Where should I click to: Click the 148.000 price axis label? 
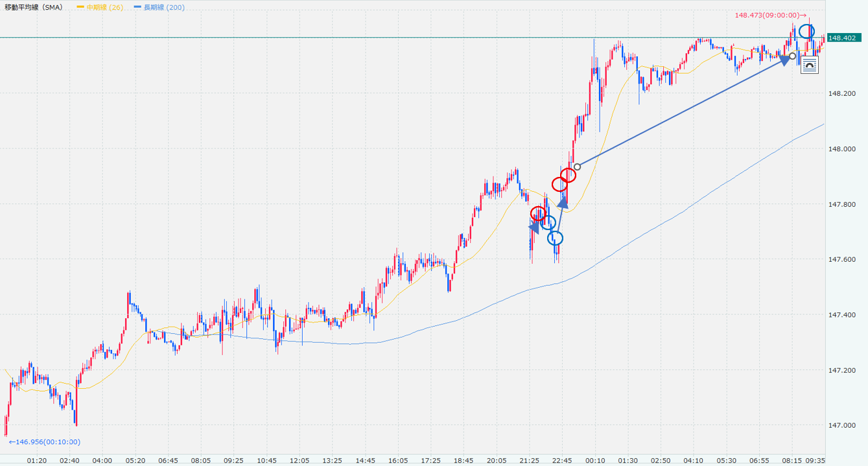click(x=841, y=149)
